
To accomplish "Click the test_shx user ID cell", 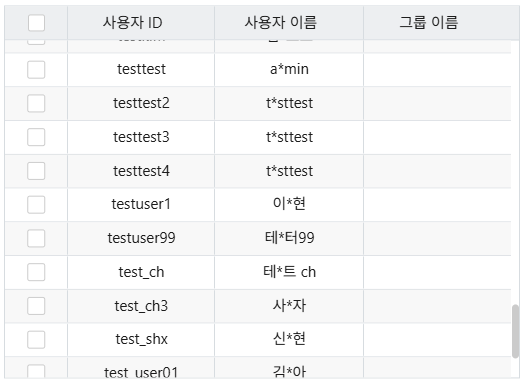I will point(141,340).
